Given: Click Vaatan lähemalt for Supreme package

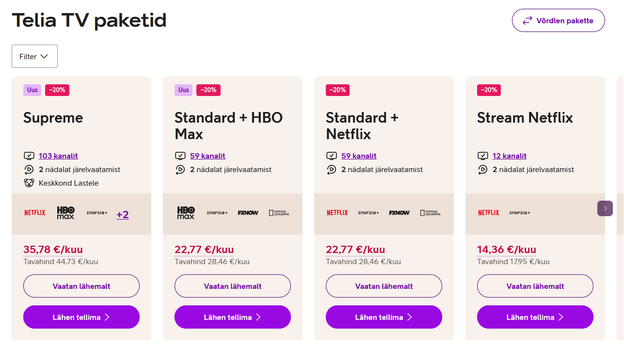Looking at the screenshot, I should point(81,286).
